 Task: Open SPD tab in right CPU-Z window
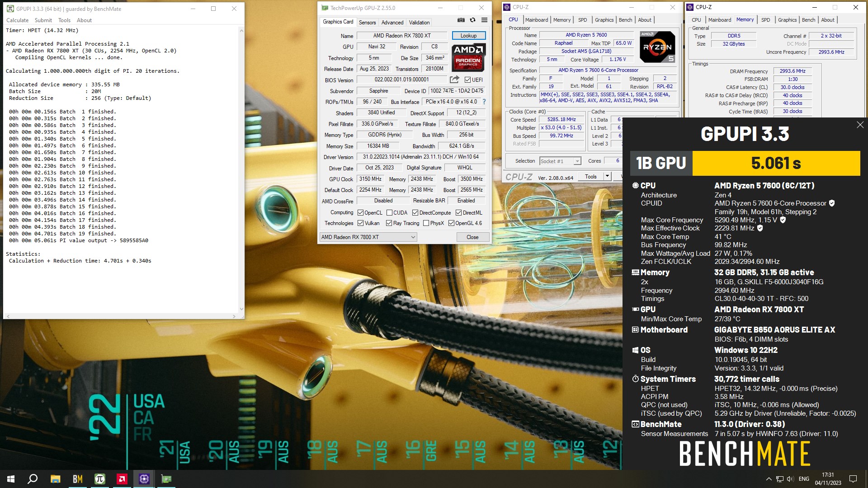click(765, 20)
